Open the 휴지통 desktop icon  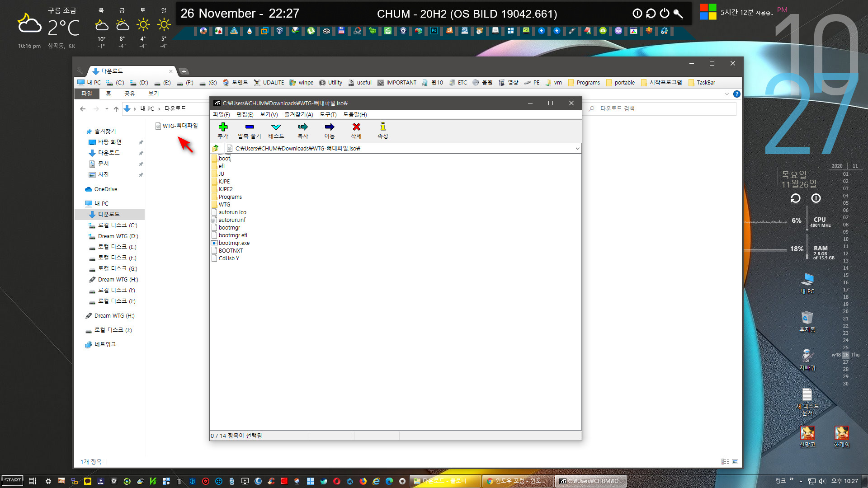click(807, 322)
